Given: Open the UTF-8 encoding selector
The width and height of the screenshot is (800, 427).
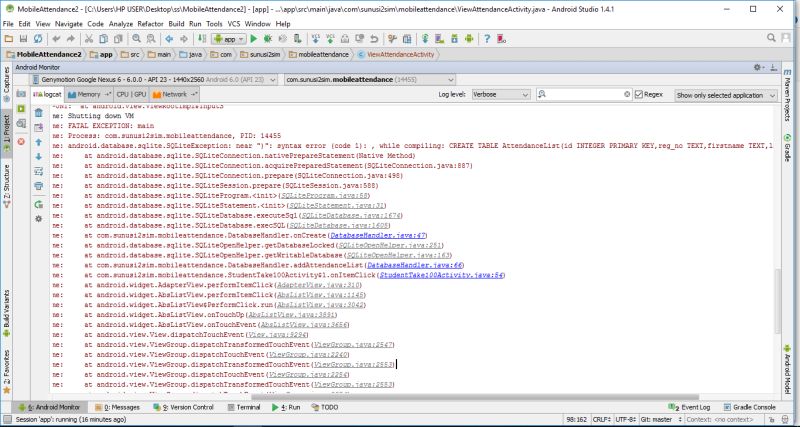Looking at the screenshot, I should pos(626,419).
